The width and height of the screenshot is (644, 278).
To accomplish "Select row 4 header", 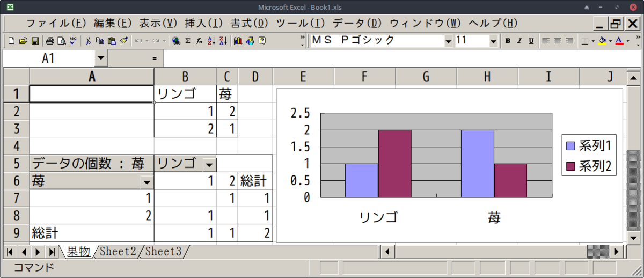I will [x=16, y=145].
